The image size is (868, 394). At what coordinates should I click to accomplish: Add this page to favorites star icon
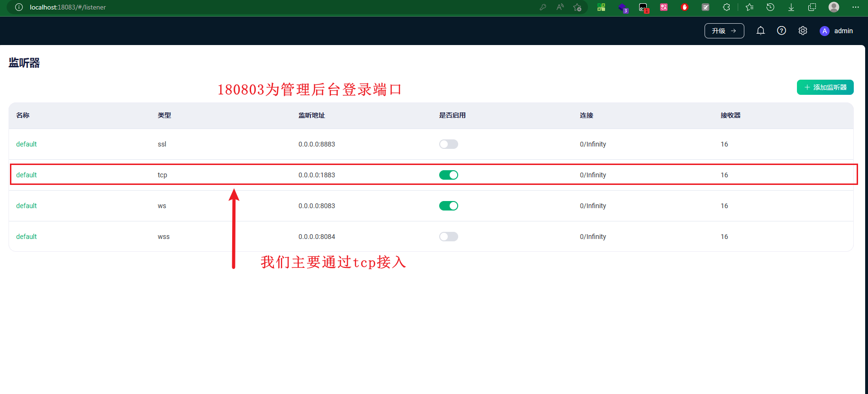[x=577, y=7]
